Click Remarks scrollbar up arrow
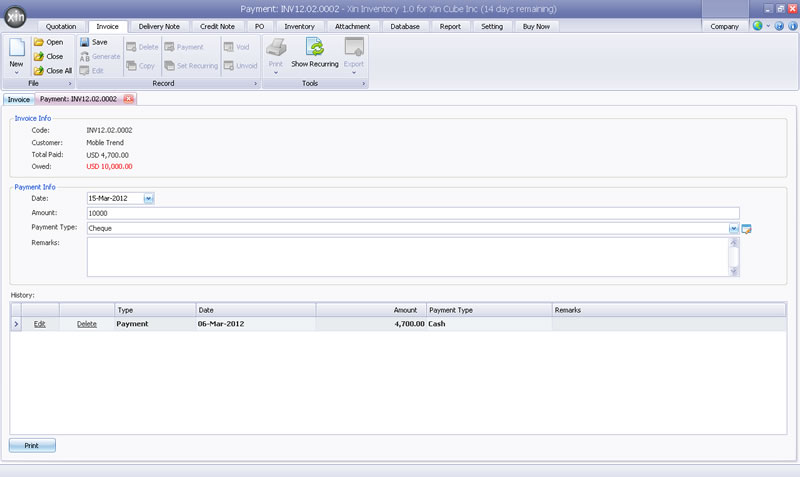Screen dimensions: 800x477 [734, 243]
